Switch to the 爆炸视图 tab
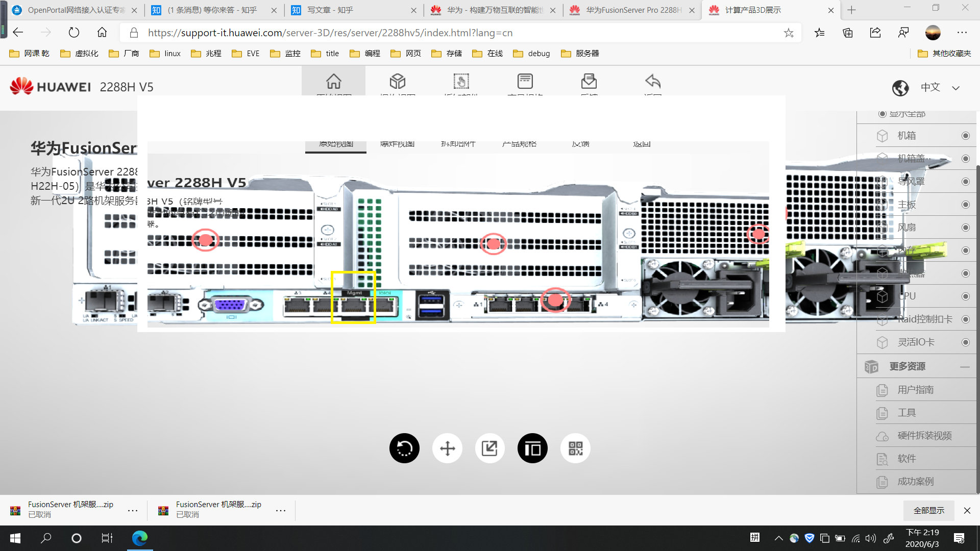980x551 pixels. click(x=398, y=144)
